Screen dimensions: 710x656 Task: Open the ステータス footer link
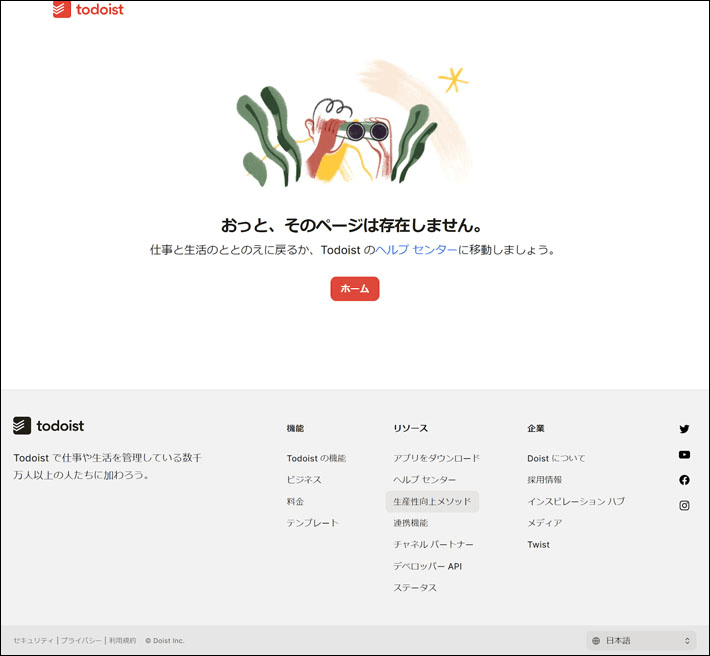415,587
